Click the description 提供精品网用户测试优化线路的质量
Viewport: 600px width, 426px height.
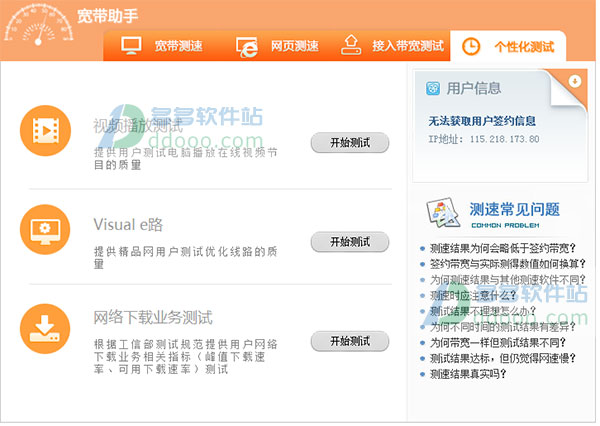[186, 257]
